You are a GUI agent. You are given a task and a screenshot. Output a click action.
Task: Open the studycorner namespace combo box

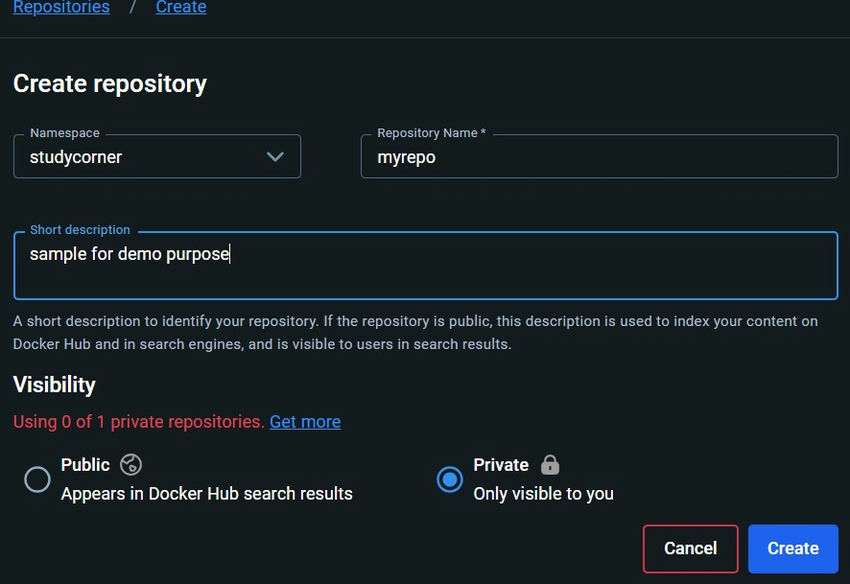[157, 157]
